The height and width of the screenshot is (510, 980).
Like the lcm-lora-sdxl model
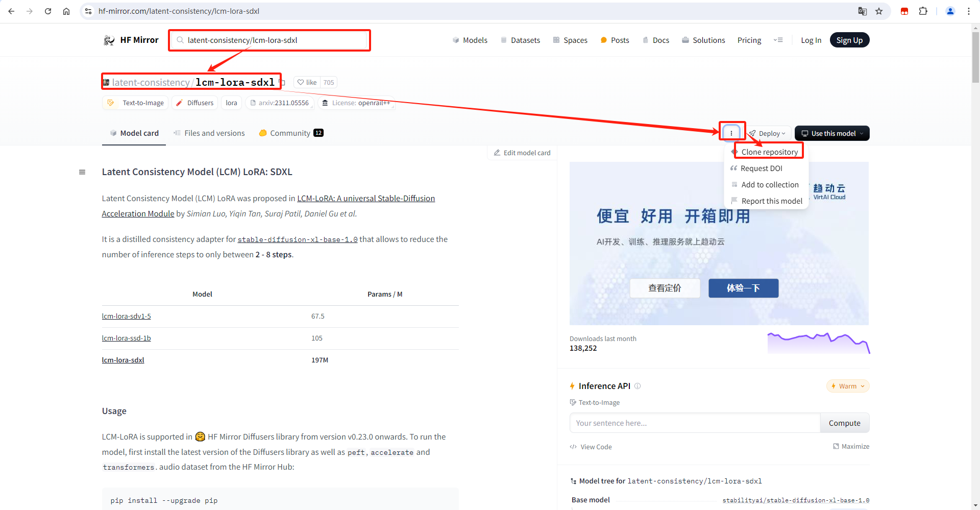point(307,82)
